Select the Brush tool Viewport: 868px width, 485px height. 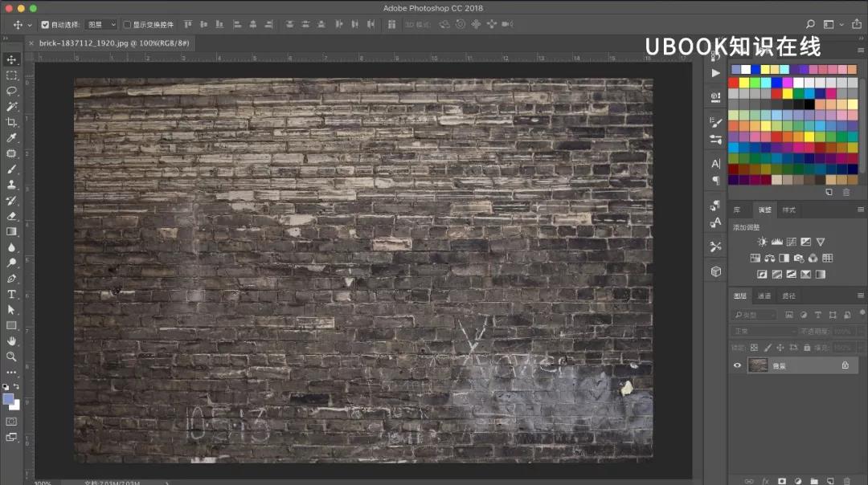click(11, 169)
